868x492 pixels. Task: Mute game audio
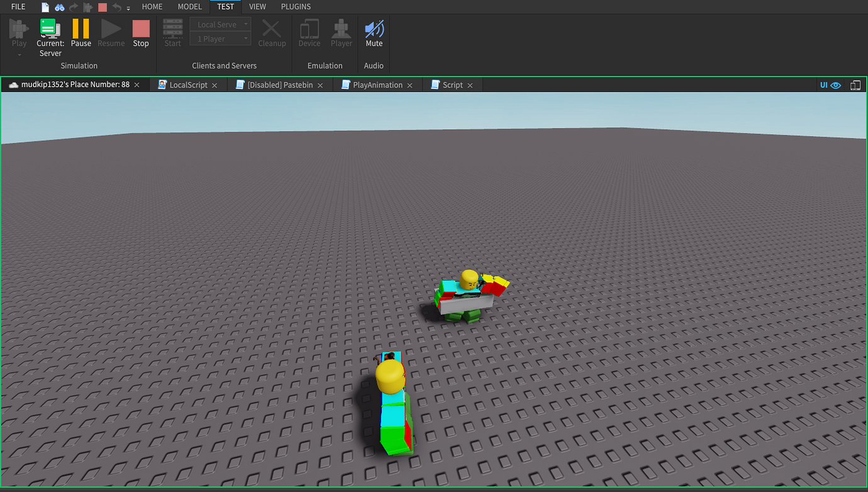(374, 33)
